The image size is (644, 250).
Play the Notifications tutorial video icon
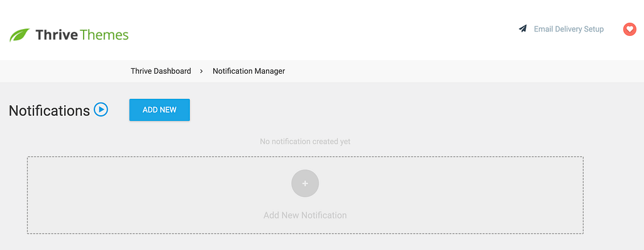[101, 110]
